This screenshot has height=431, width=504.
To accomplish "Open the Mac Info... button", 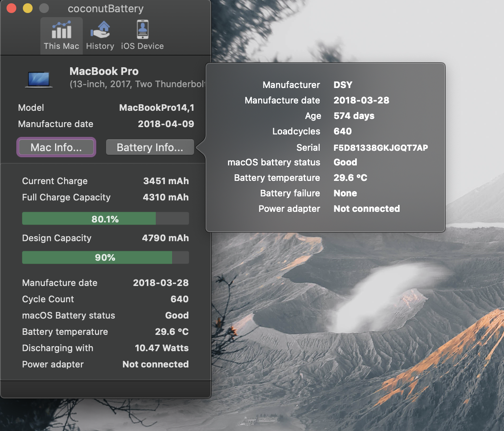I will [x=56, y=147].
